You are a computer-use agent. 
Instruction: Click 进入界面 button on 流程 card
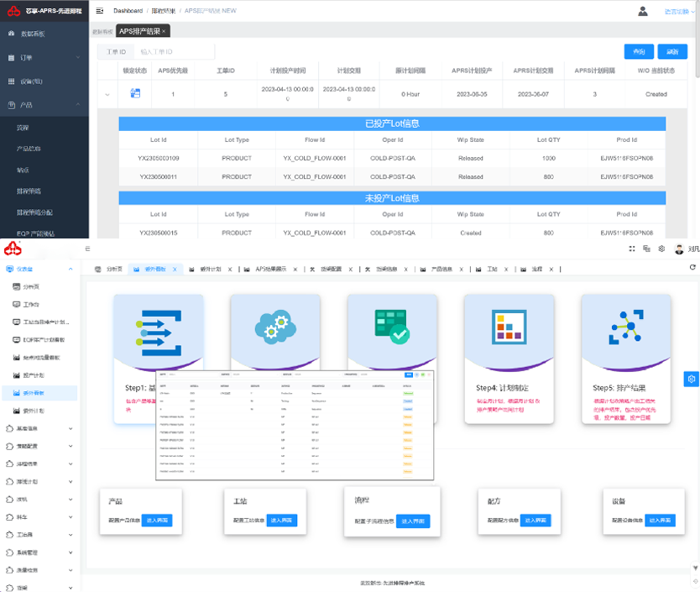pos(413,521)
